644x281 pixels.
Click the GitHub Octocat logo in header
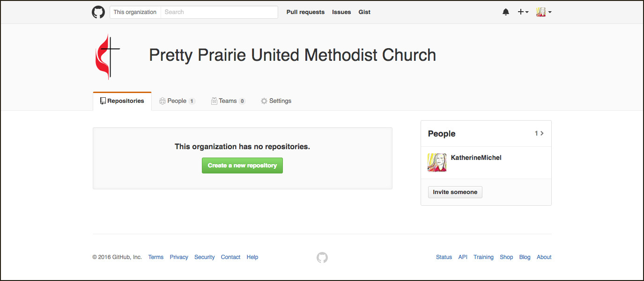98,12
